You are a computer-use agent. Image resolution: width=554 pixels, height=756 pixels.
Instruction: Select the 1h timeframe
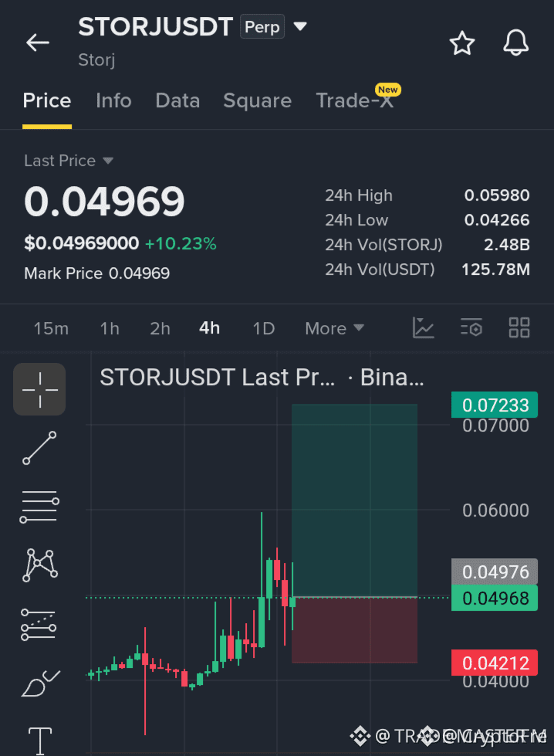(110, 328)
